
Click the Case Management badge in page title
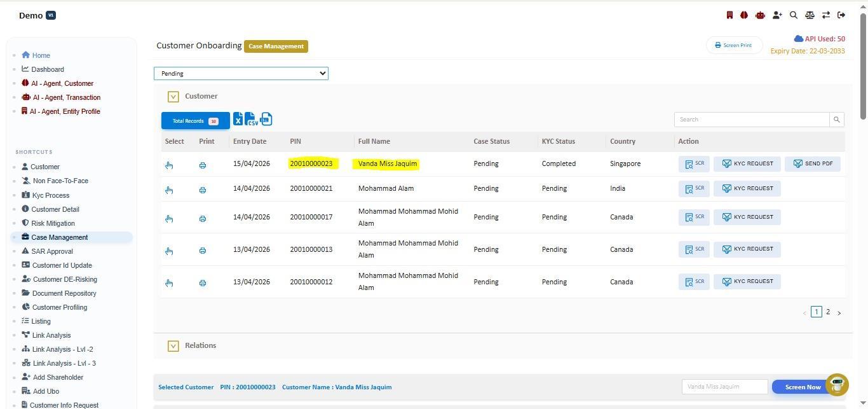click(276, 46)
